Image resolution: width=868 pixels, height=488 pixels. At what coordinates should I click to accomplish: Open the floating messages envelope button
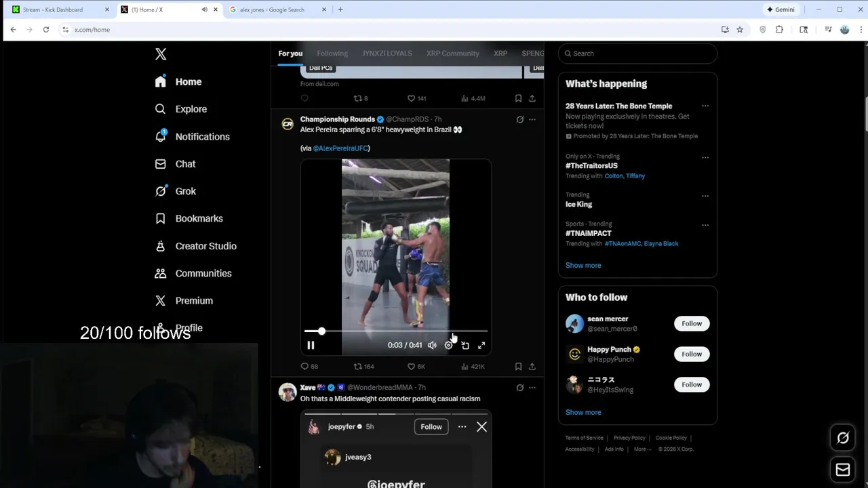[843, 470]
